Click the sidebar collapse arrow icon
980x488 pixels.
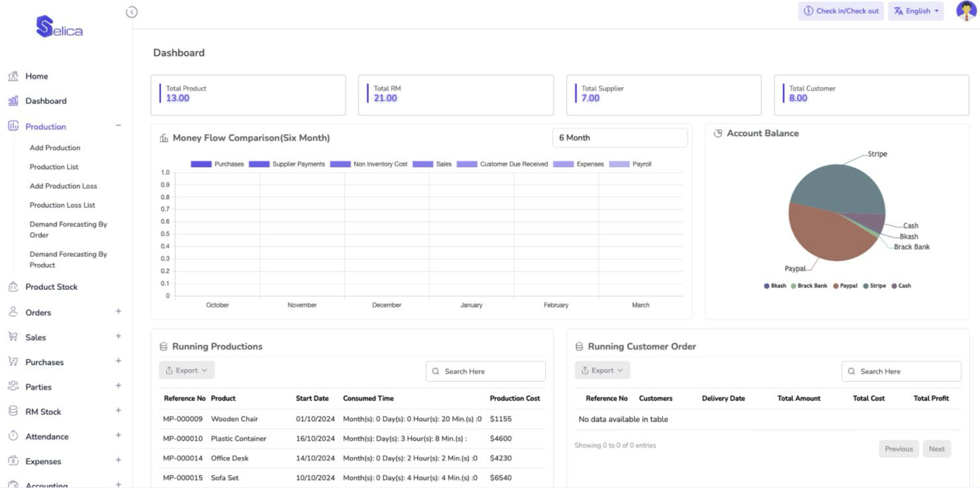(132, 12)
